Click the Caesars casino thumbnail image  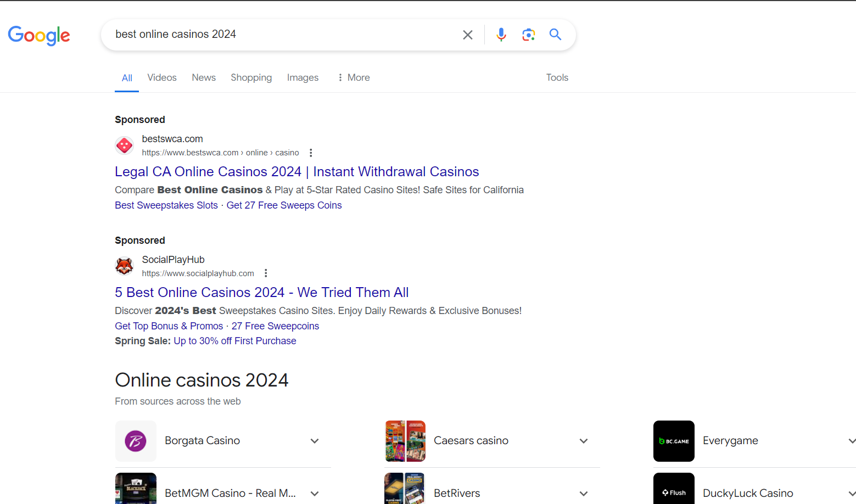405,441
